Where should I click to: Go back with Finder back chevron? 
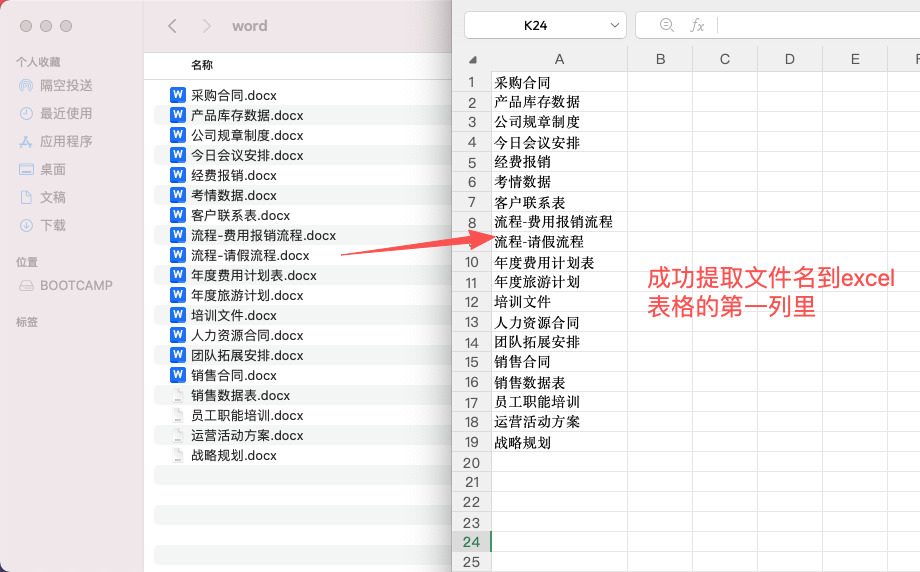(x=172, y=26)
